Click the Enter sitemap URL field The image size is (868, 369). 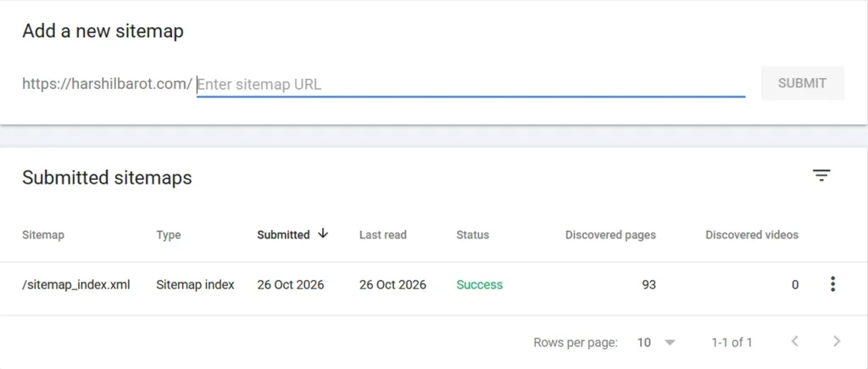(x=470, y=84)
